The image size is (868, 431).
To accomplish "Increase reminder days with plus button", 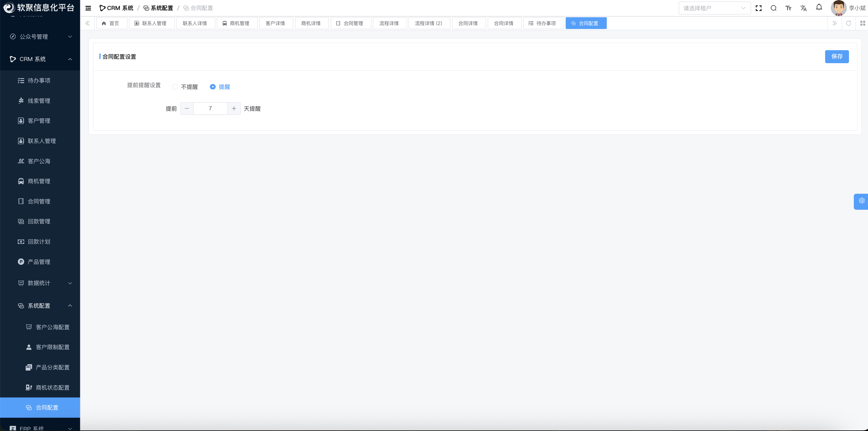I will pyautogui.click(x=234, y=109).
